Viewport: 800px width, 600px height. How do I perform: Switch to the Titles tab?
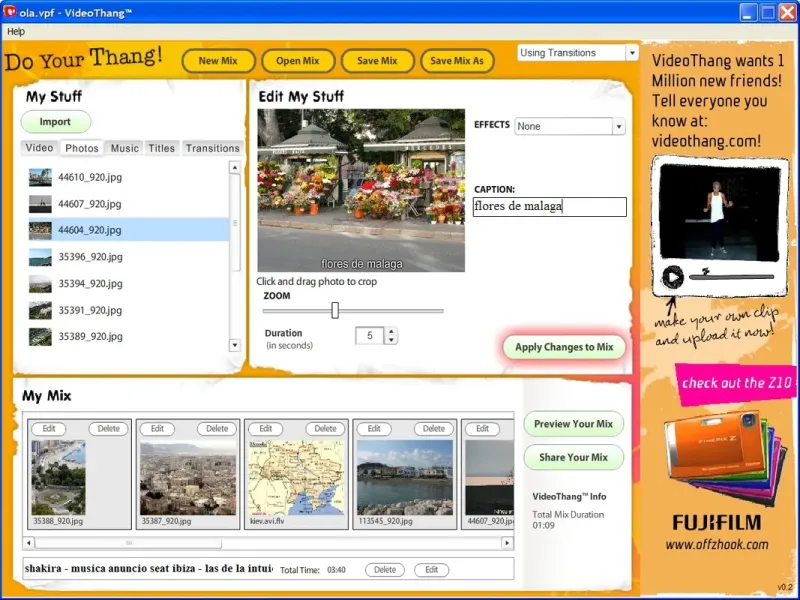point(162,148)
